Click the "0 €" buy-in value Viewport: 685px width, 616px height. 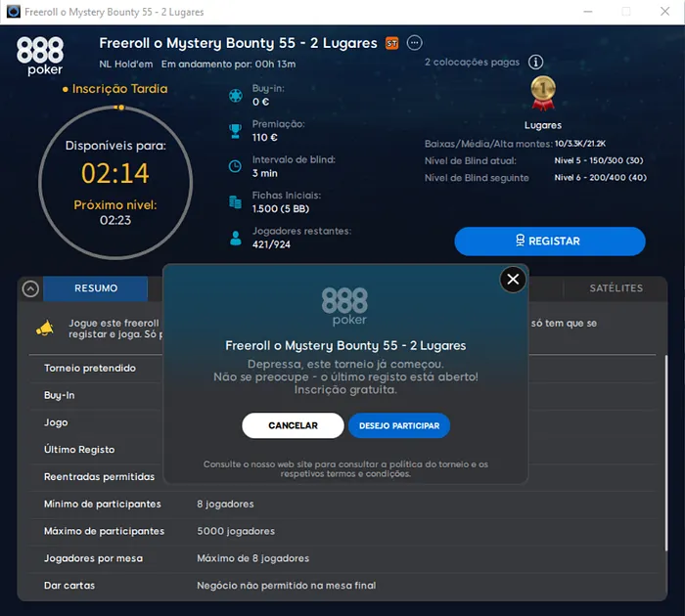[x=261, y=102]
